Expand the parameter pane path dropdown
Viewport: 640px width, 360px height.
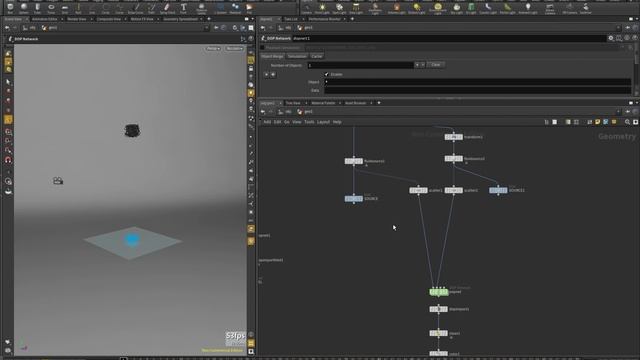[619, 28]
